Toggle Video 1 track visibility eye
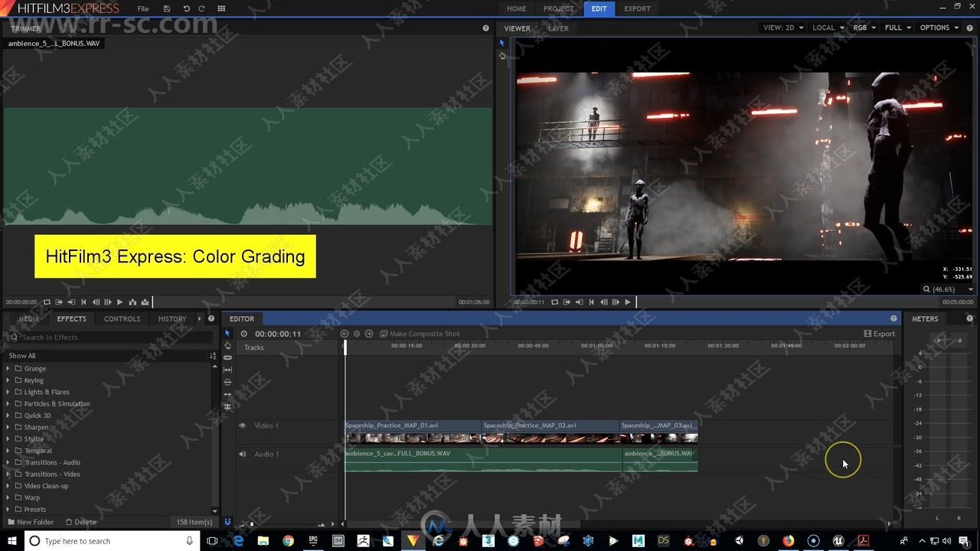This screenshot has width=980, height=551. pos(243,425)
